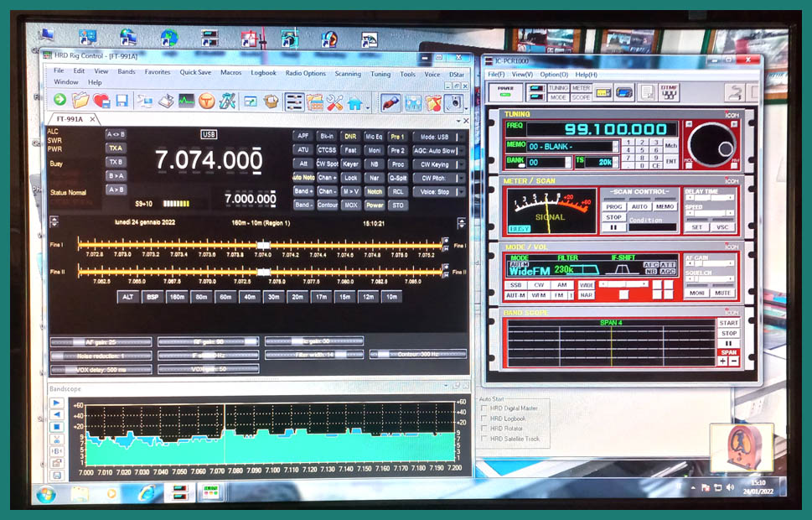Check the HRD Logbook auto start option

(484, 419)
